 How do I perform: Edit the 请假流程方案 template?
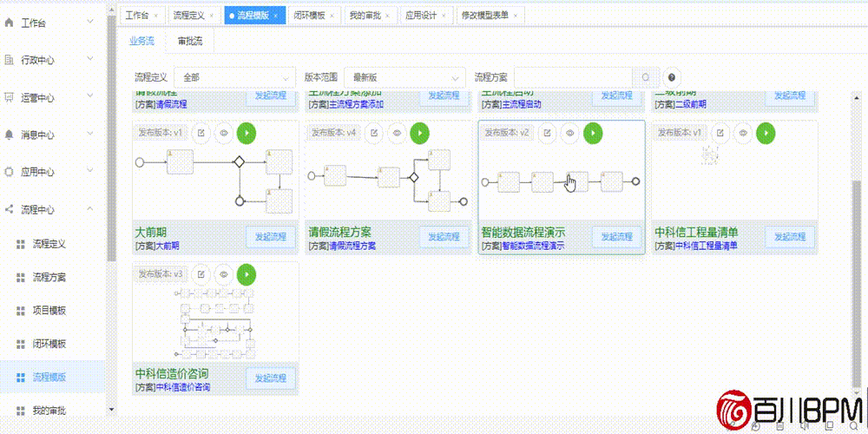pyautogui.click(x=374, y=133)
